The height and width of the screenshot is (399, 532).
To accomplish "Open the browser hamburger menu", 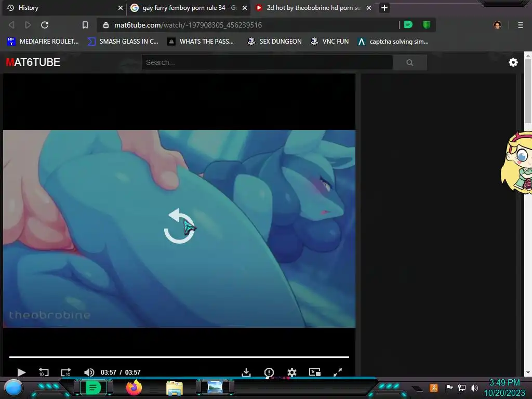I will click(x=521, y=25).
